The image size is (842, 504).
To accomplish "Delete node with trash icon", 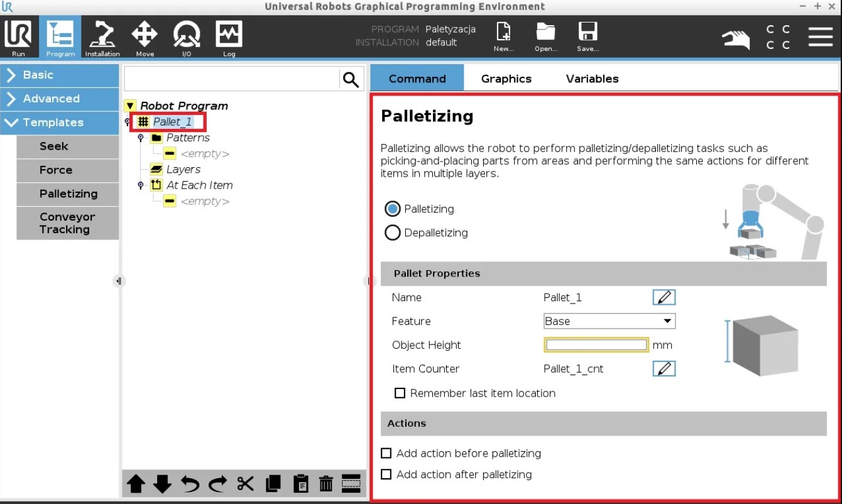I will [326, 483].
